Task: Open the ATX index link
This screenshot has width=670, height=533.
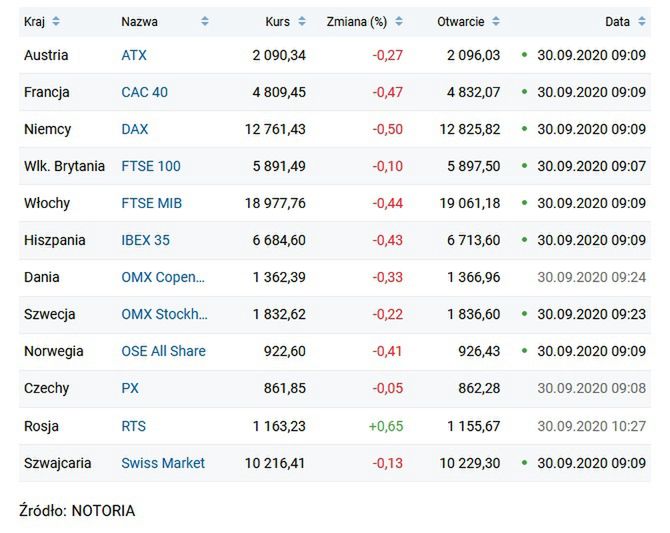Action: pyautogui.click(x=134, y=55)
